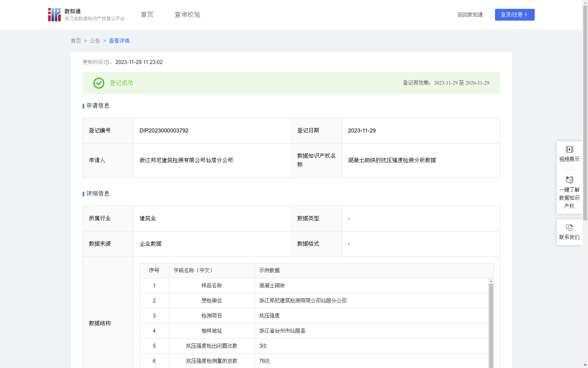Click 查看详情 in the breadcrumb
588x368 pixels.
click(119, 41)
